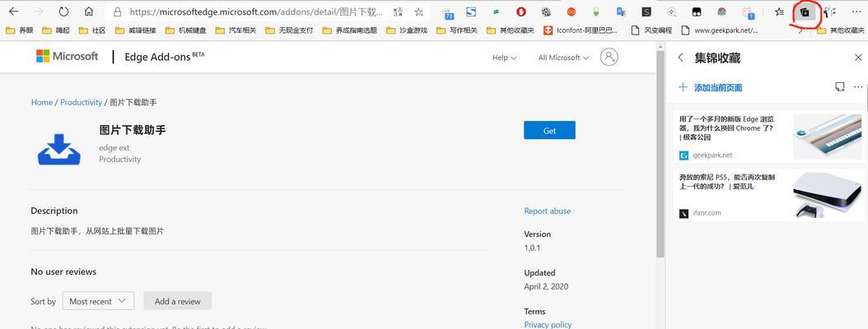Open the ifanr.com PS5 article collection card
Image resolution: width=868 pixels, height=329 pixels.
click(769, 195)
